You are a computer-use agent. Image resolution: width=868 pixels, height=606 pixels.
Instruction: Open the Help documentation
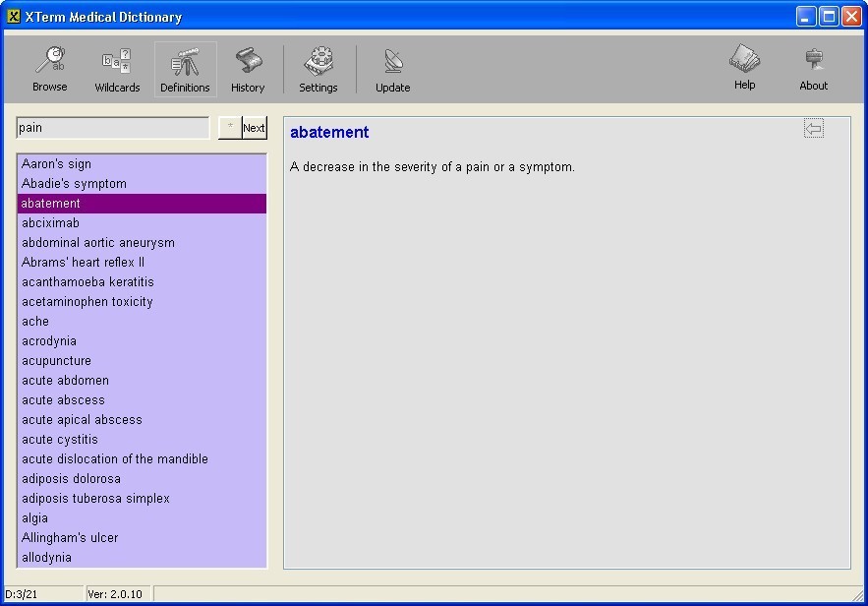tap(744, 67)
